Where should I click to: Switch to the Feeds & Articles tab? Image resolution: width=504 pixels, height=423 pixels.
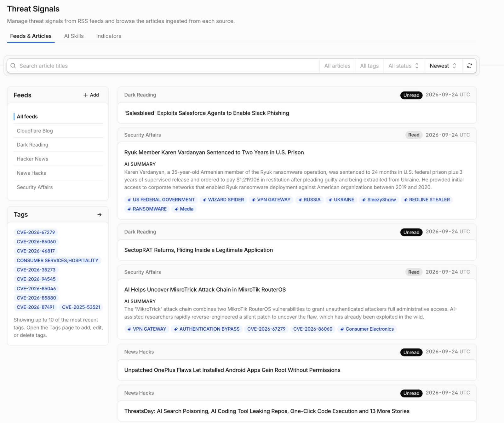click(x=31, y=36)
